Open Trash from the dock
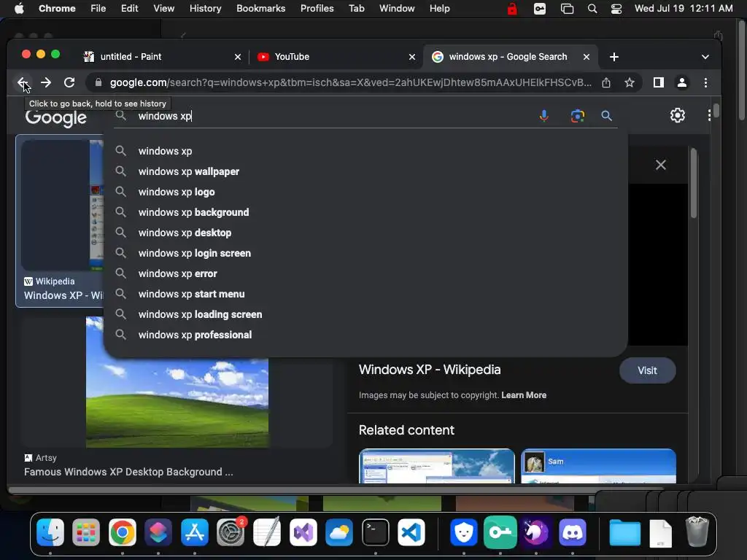This screenshot has width=747, height=560. tap(697, 532)
